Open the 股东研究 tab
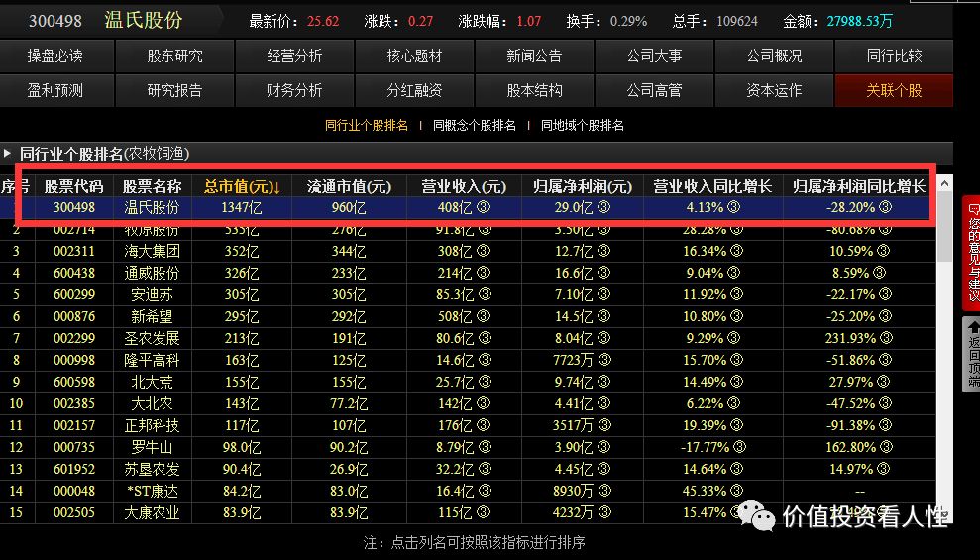 [174, 56]
